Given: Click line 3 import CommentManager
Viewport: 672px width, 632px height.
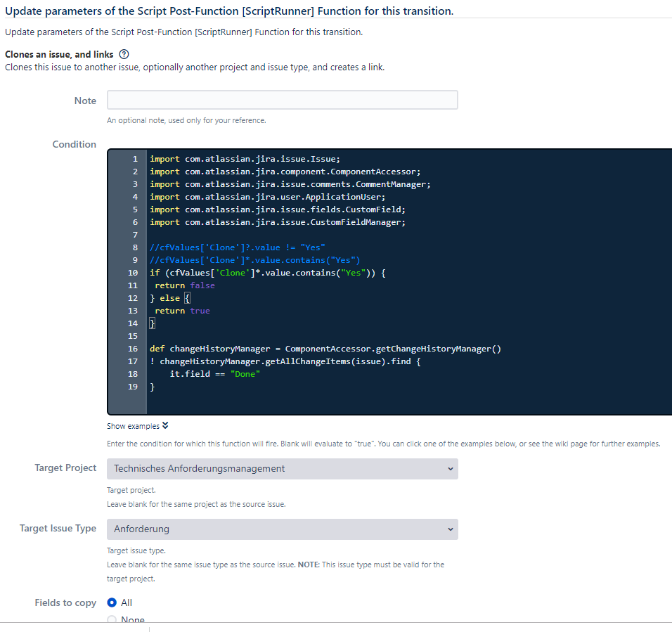Looking at the screenshot, I should (x=290, y=184).
